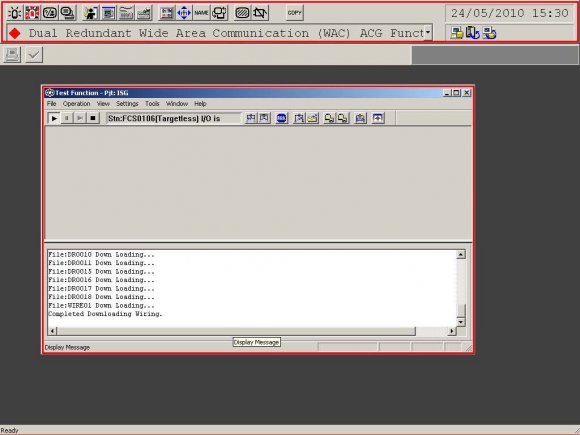Open the Help menu
The width and height of the screenshot is (580, 435).
tap(200, 104)
